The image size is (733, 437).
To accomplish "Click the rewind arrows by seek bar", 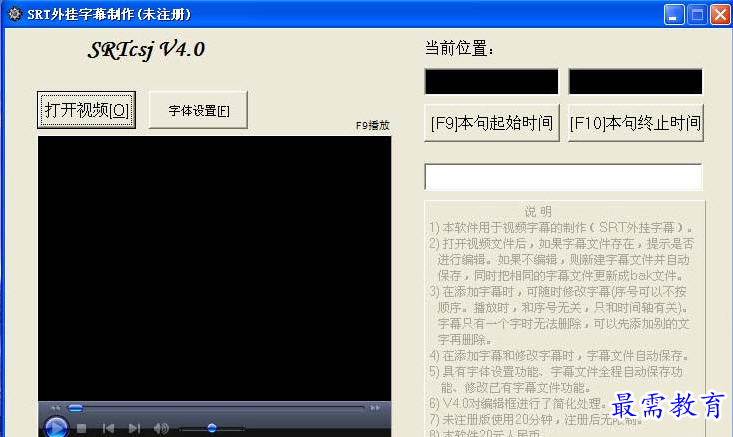I will pos(55,408).
